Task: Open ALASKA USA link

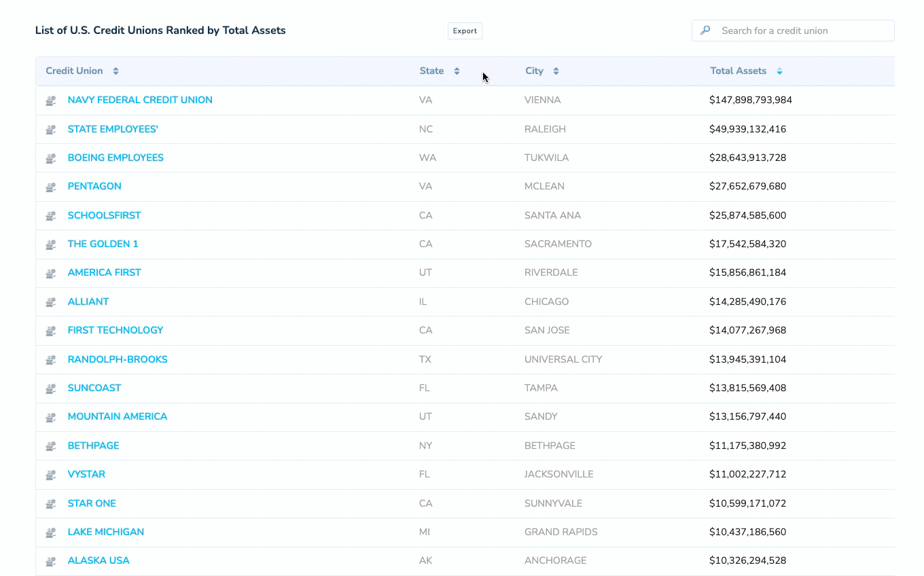Action: pos(99,560)
